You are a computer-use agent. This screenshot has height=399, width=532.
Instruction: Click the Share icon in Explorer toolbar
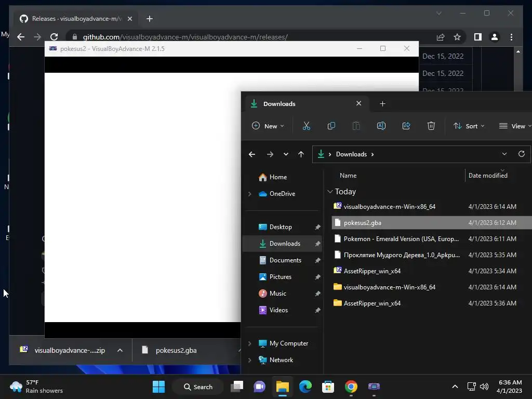[x=406, y=126]
